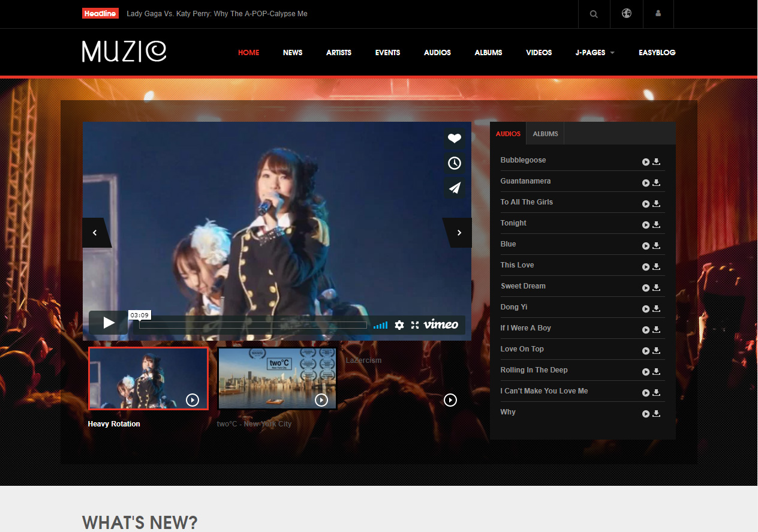Open the Lady Gaga vs. Katy Perry headline
This screenshot has height=532, width=758.
click(x=217, y=14)
